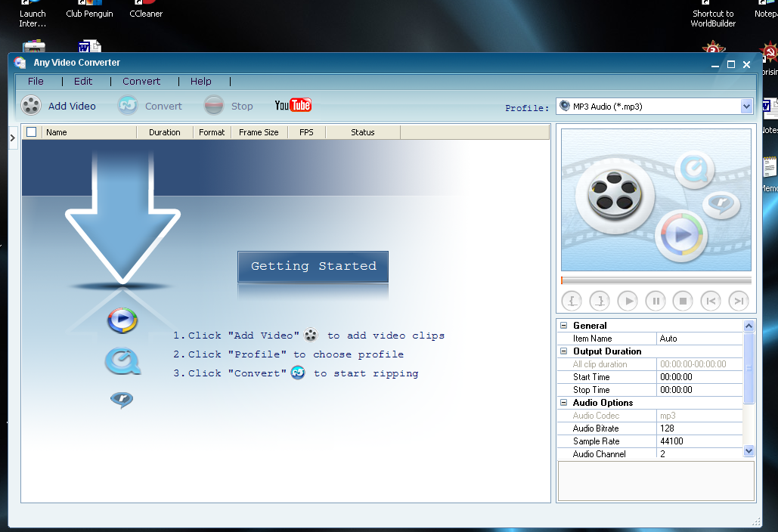778x532 pixels.
Task: Open the File menu
Action: coord(36,81)
